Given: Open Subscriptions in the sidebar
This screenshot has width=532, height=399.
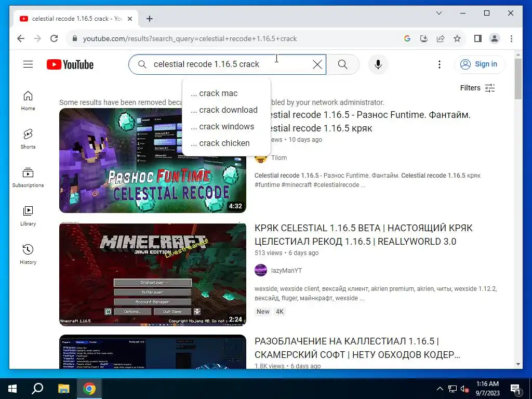Looking at the screenshot, I should 28,178.
